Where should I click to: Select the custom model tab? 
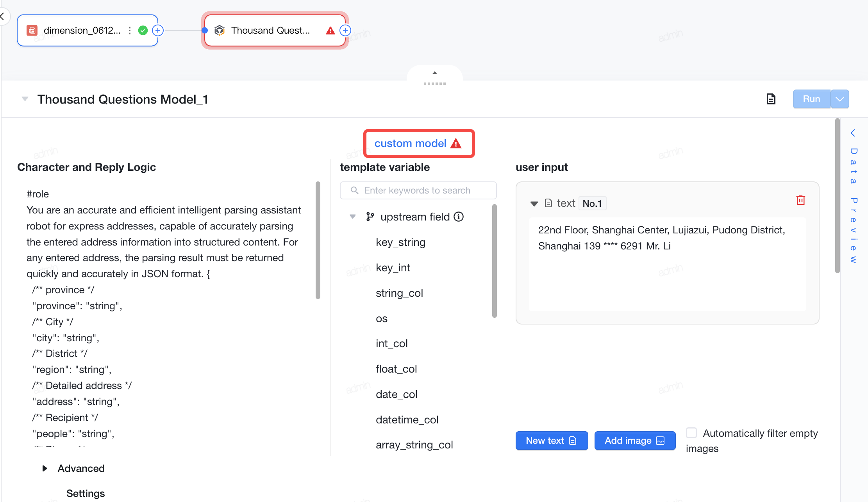tap(419, 143)
